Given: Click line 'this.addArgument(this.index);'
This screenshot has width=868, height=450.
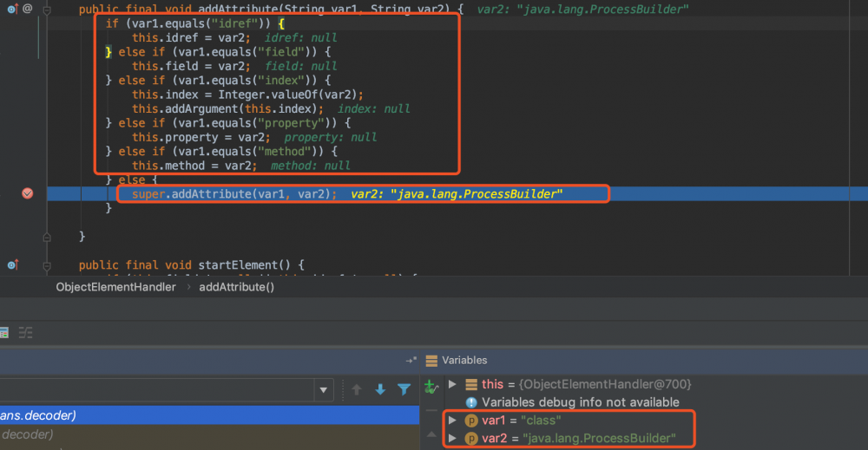Looking at the screenshot, I should click(x=227, y=109).
